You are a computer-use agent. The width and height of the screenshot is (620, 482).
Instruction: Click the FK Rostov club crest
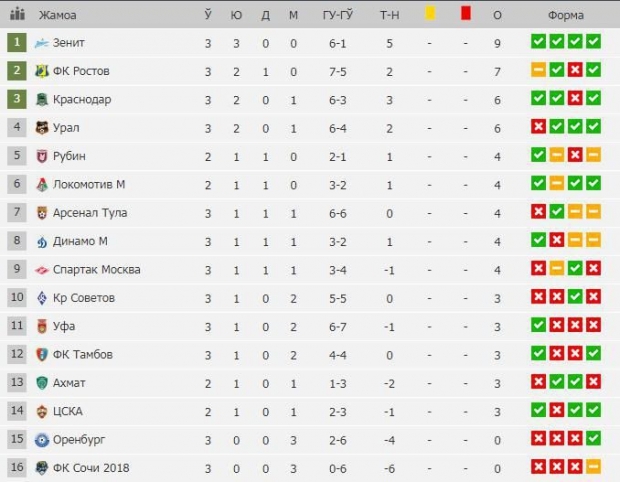(42, 71)
